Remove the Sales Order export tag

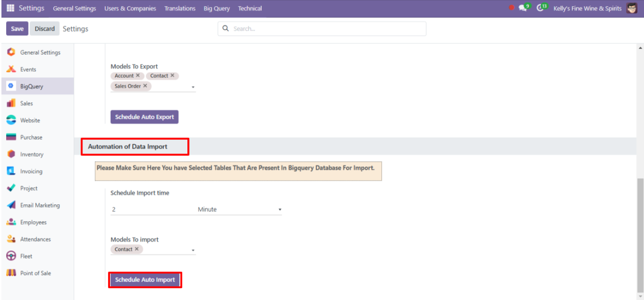point(145,86)
